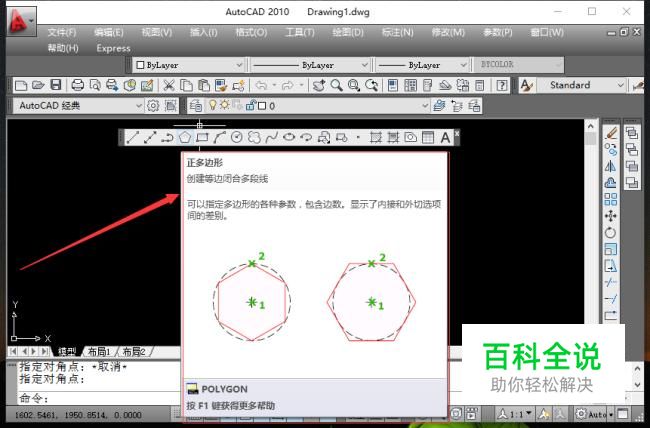Select the Erase tool in Modify toolbar
650x428 pixels.
[x=611, y=133]
